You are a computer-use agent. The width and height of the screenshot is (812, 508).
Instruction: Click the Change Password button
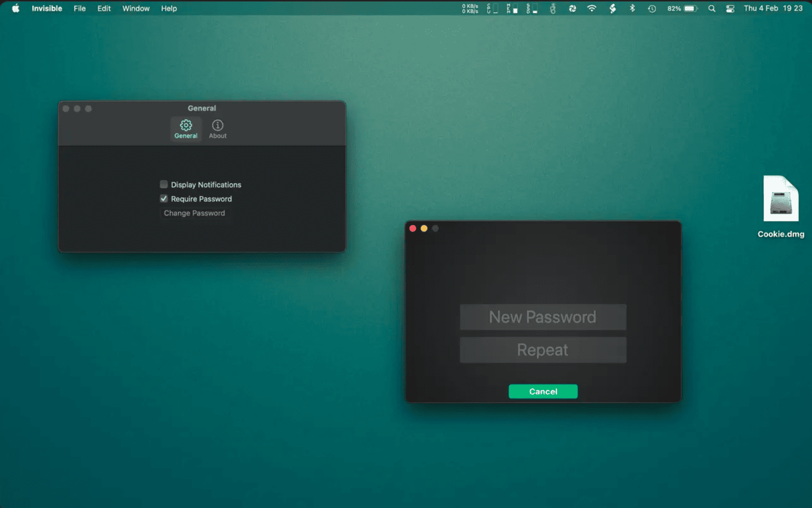194,213
